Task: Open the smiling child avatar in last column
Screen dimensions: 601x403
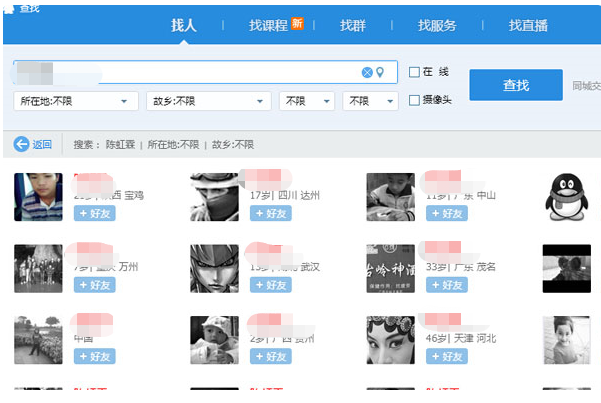Action: coord(567,340)
